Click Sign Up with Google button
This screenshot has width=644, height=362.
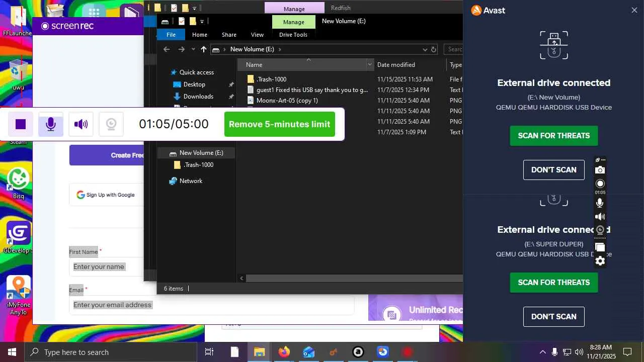point(106,195)
